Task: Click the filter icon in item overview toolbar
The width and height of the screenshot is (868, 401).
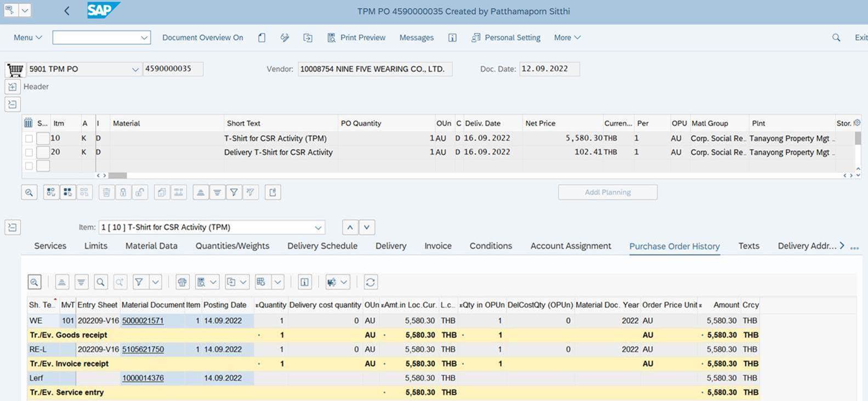Action: click(234, 192)
